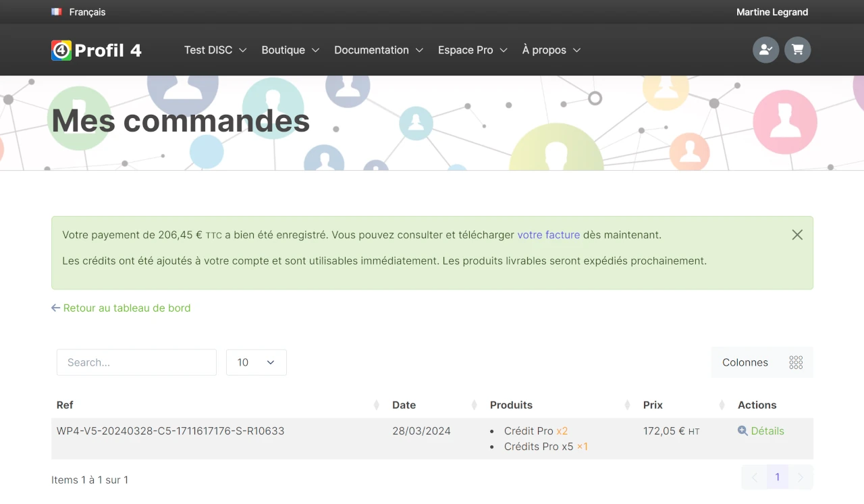864x504 pixels.
Task: Open the Documentation menu
Action: click(x=379, y=50)
